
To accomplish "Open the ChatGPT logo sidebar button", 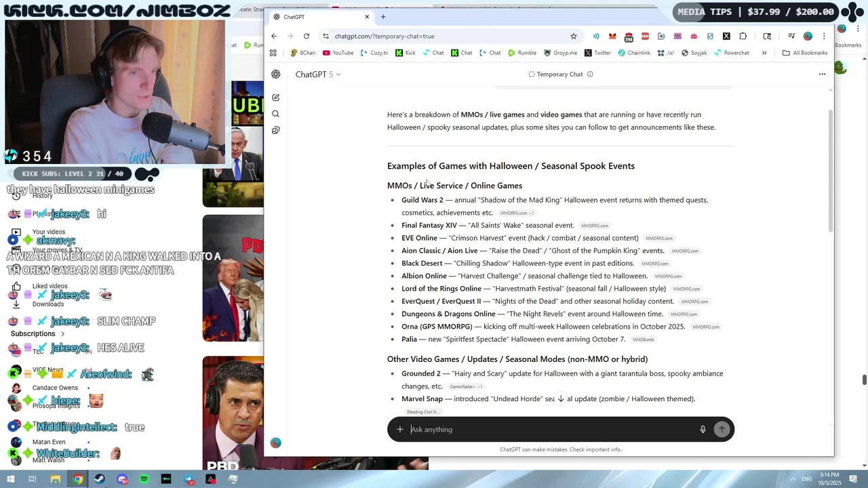I will pyautogui.click(x=276, y=75).
